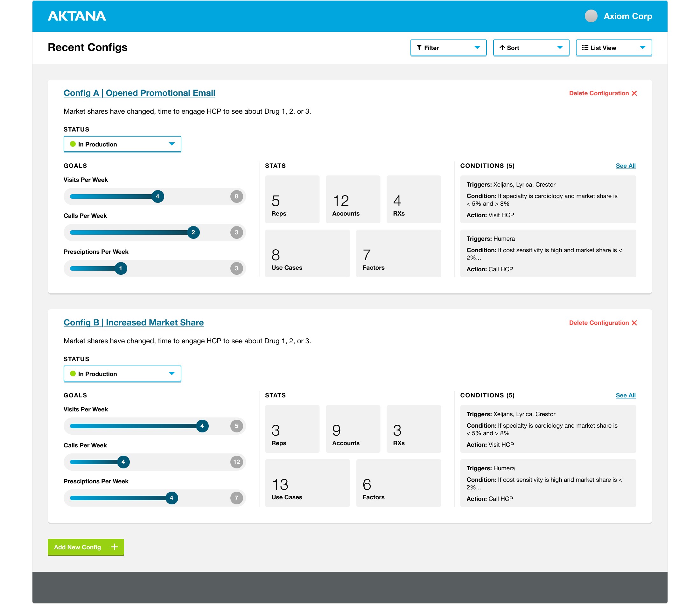Click the max value 5 on Config B Visits slider
Image resolution: width=700 pixels, height=605 pixels.
click(236, 426)
